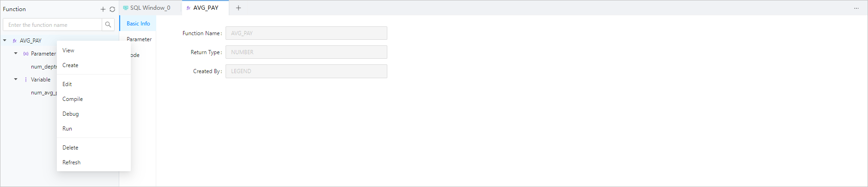The image size is (868, 187).
Task: Click the fx icon beside AVG_PAY in tree
Action: (x=15, y=41)
